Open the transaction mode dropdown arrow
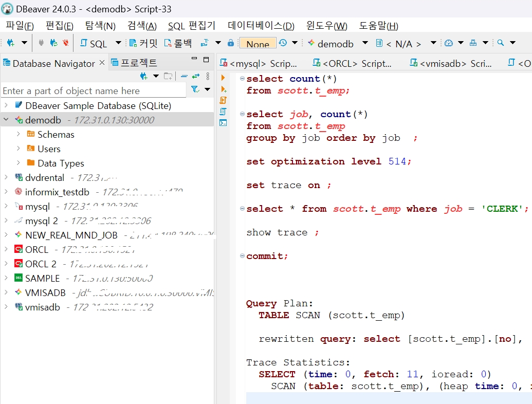 pyautogui.click(x=218, y=43)
